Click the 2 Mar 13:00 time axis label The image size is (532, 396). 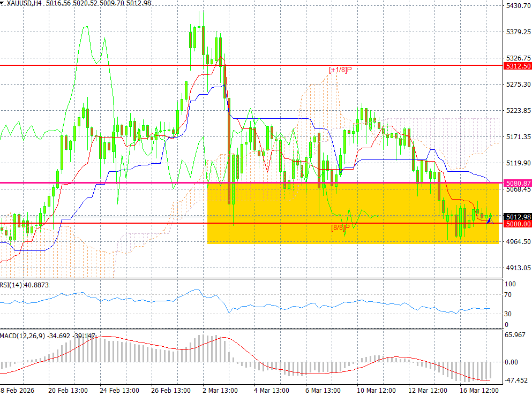(220, 391)
